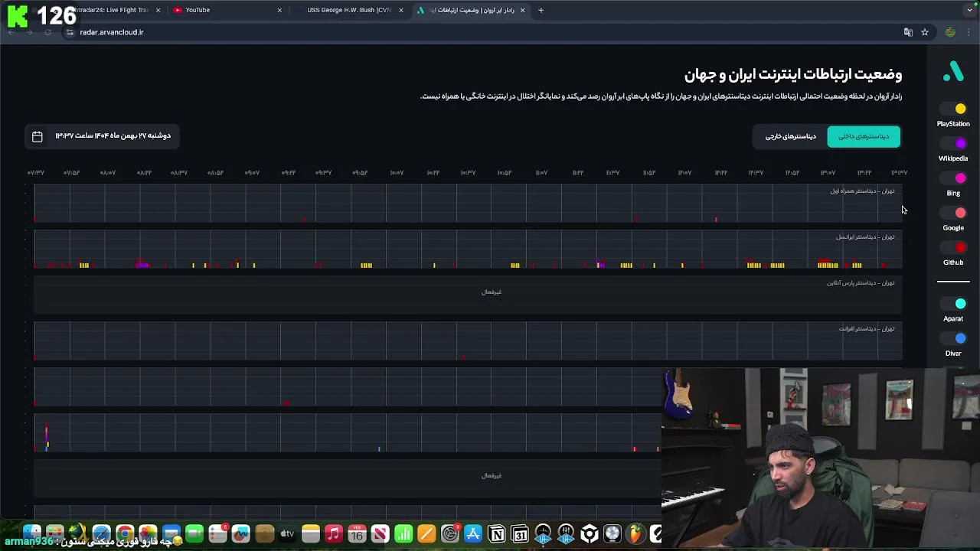Click the تهران - دیتاسنتر پارس آنلاین label
Screen dimensions: 980x551
(x=861, y=283)
